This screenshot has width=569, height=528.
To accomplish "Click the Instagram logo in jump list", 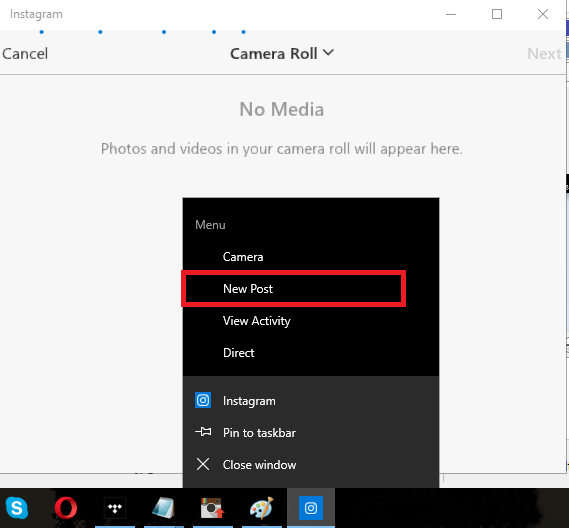I will click(x=203, y=400).
